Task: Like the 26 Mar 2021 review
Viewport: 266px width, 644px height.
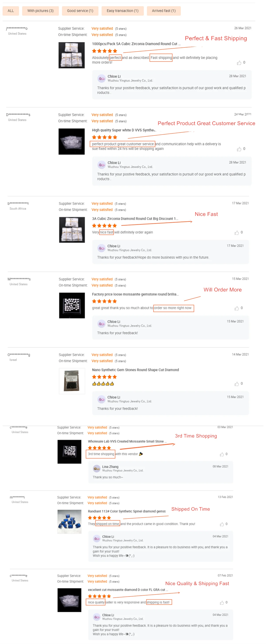Action: pos(239,63)
